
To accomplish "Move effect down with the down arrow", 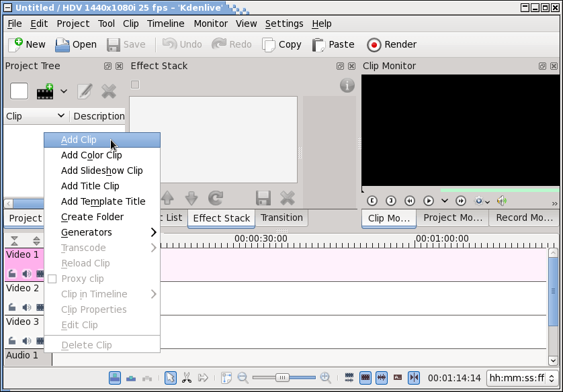I will [x=191, y=197].
